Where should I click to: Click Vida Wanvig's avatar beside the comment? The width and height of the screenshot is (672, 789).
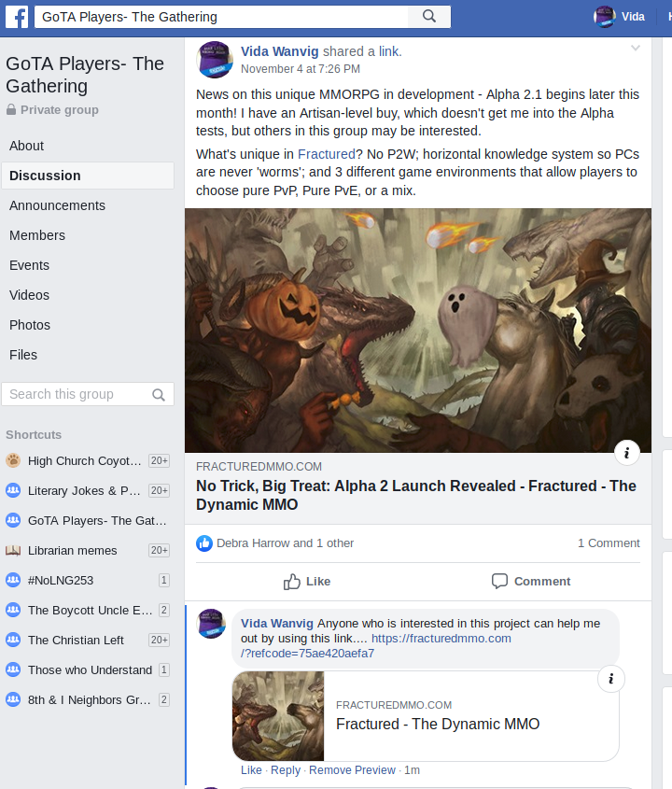tap(211, 624)
